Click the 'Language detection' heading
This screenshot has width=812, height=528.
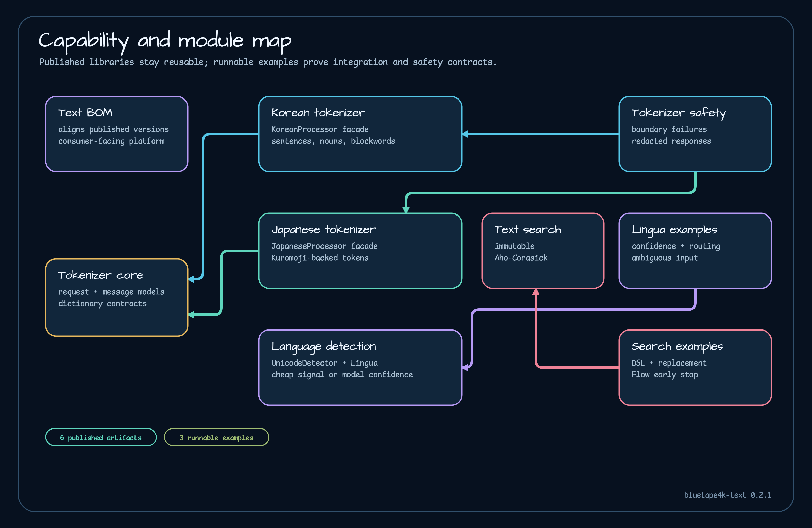[x=324, y=347]
